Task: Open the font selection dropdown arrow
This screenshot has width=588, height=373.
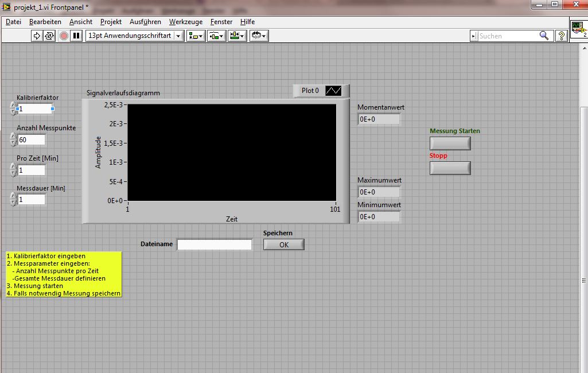Action: click(x=178, y=36)
